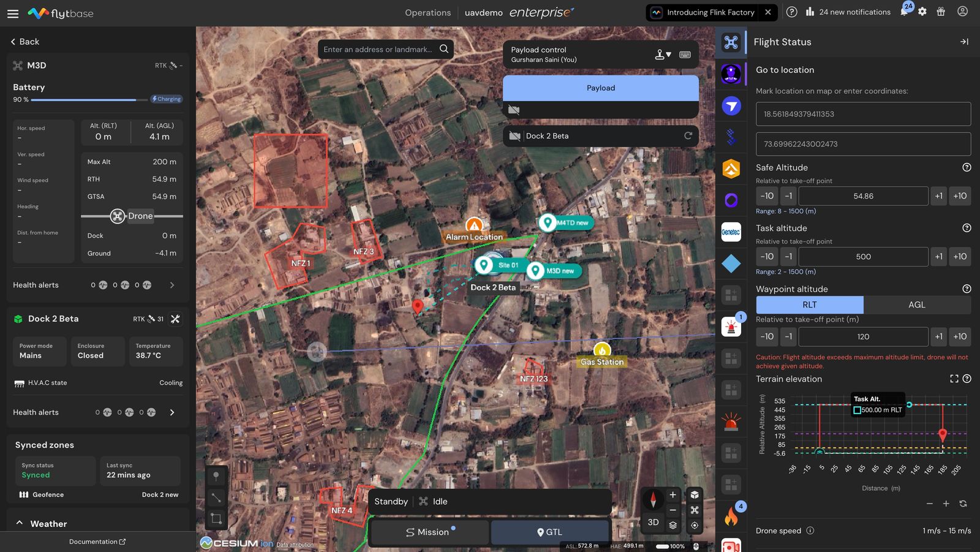Open the Operations menu item
This screenshot has width=980, height=552.
(x=428, y=13)
